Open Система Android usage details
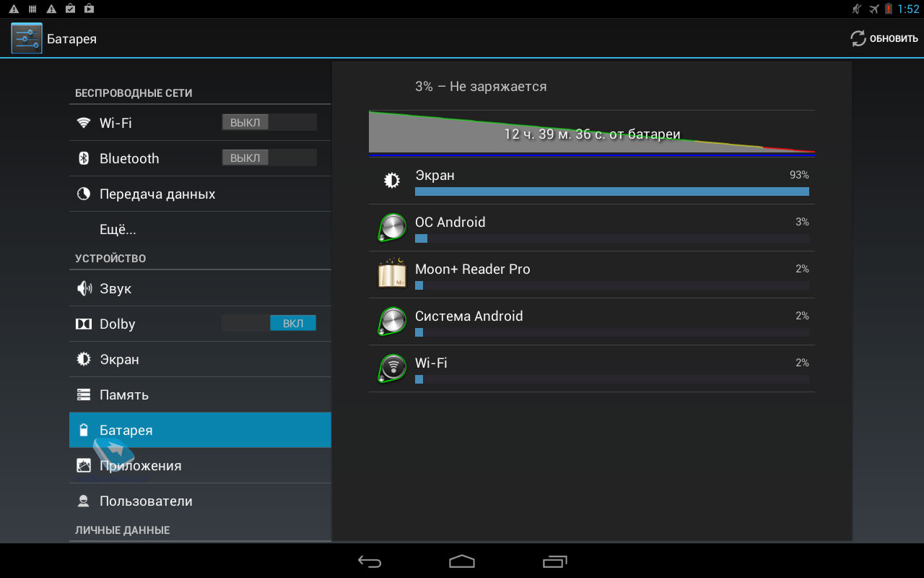924x578 pixels. coord(592,322)
